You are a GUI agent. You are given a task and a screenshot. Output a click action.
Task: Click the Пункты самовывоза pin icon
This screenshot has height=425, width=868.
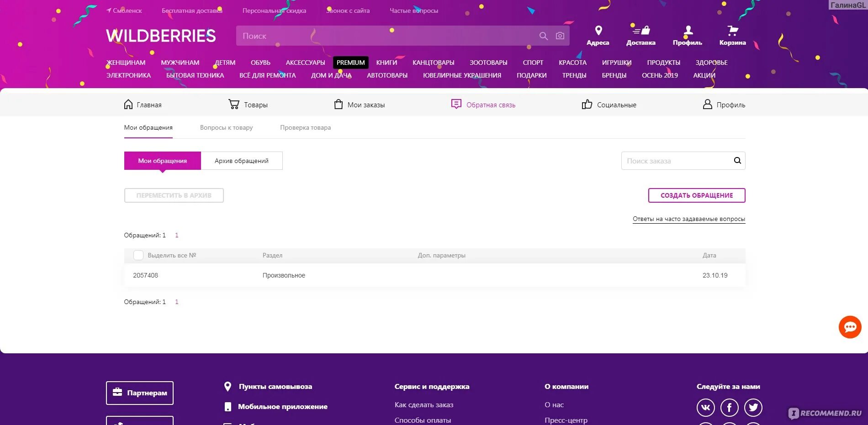(x=228, y=387)
